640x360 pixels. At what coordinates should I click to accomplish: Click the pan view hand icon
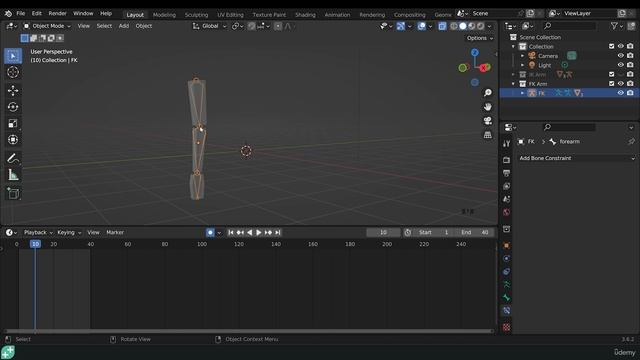(487, 107)
